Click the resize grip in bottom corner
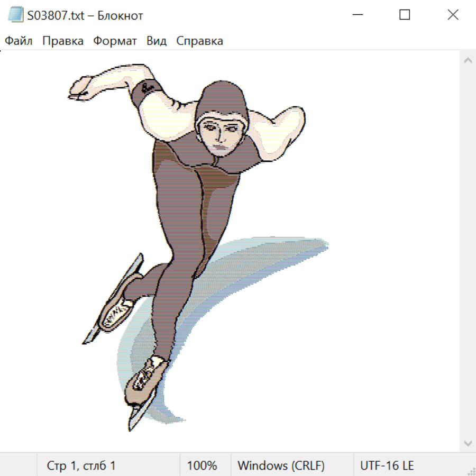The height and width of the screenshot is (476, 476). click(x=471, y=471)
